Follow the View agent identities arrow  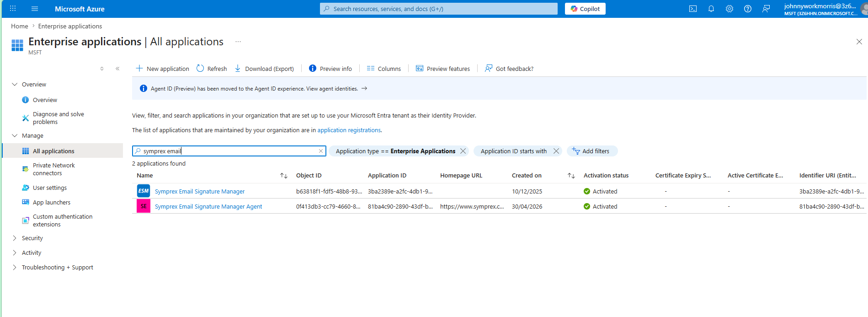coord(364,88)
